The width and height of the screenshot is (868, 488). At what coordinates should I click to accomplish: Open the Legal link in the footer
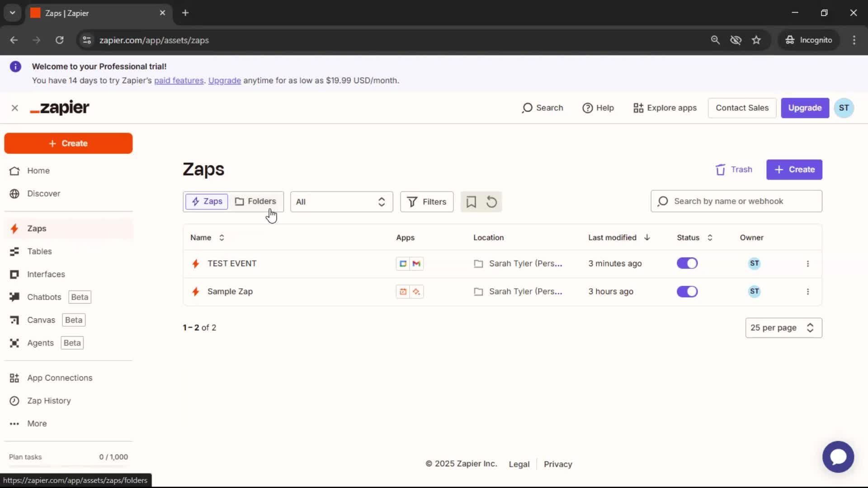pos(519,464)
